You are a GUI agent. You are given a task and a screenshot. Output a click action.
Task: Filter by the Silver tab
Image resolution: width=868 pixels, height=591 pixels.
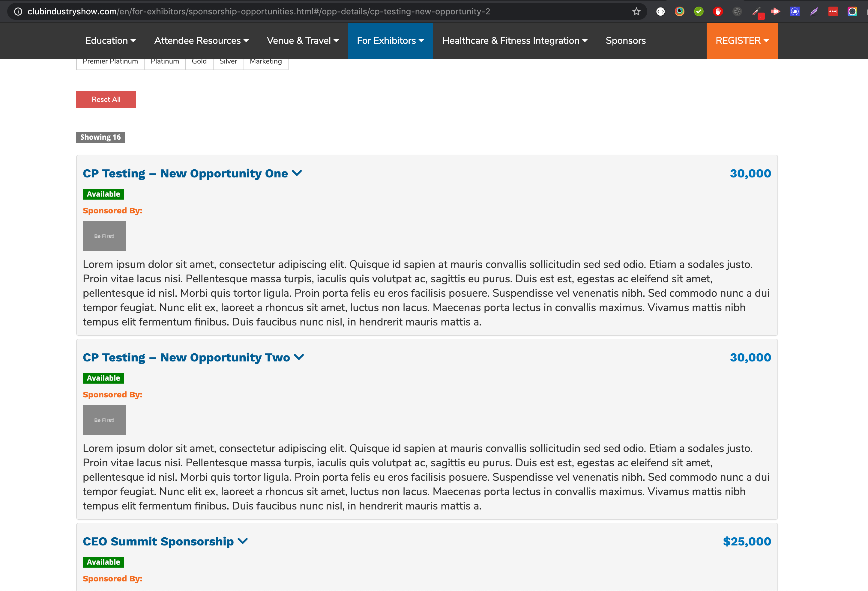click(x=228, y=62)
